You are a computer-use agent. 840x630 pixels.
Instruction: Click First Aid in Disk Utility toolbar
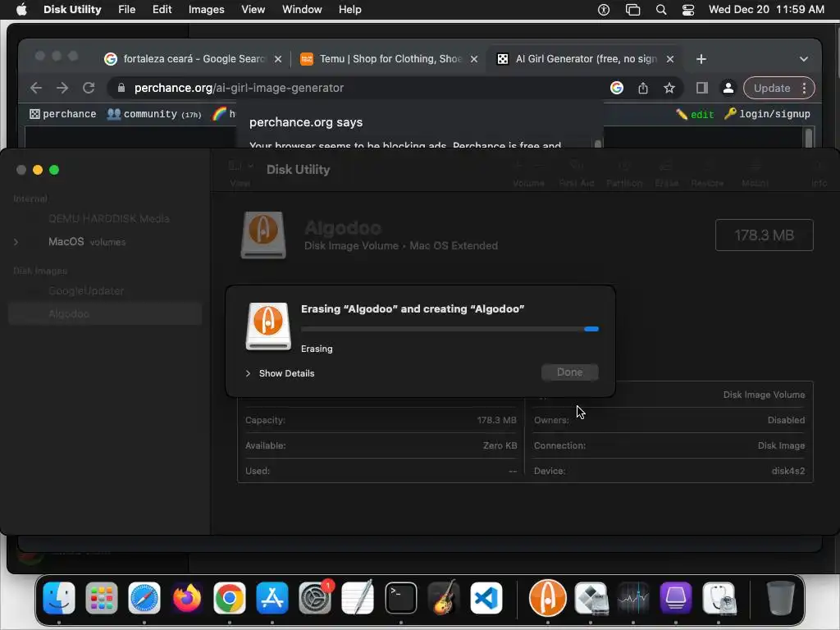[x=577, y=172]
